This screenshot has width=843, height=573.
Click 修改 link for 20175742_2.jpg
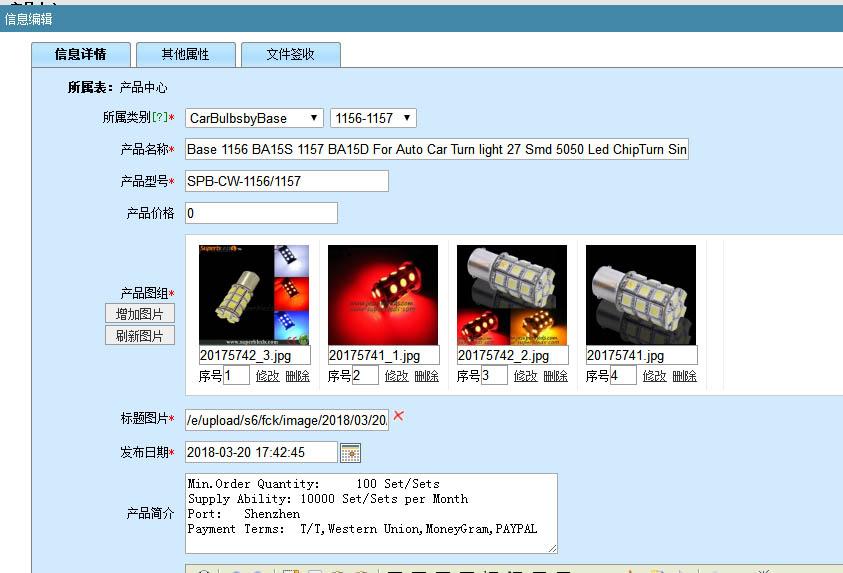526,376
